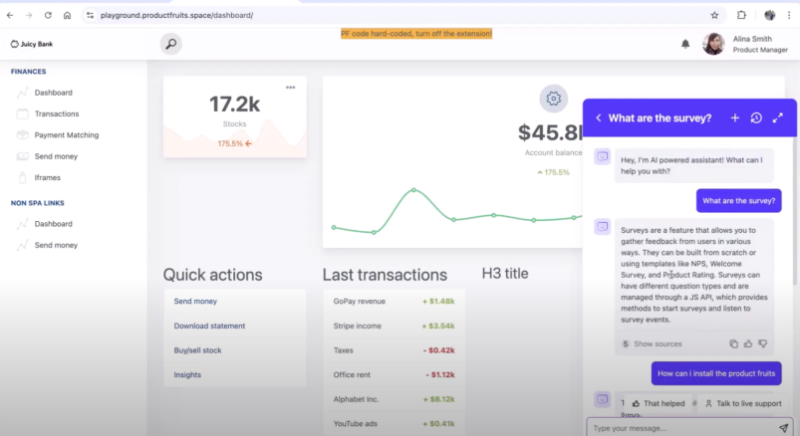Screen dimensions: 800x436
Task: Click the GoPay revenue transaction row
Action: [393, 301]
